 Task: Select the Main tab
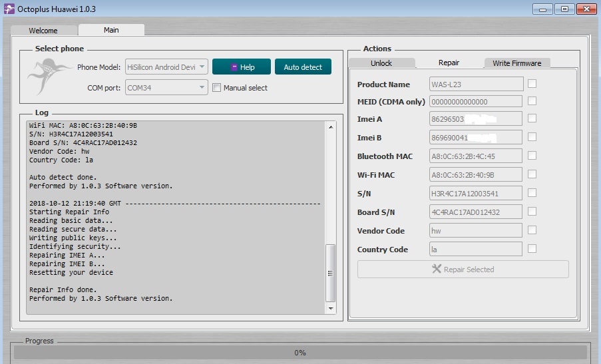(111, 30)
